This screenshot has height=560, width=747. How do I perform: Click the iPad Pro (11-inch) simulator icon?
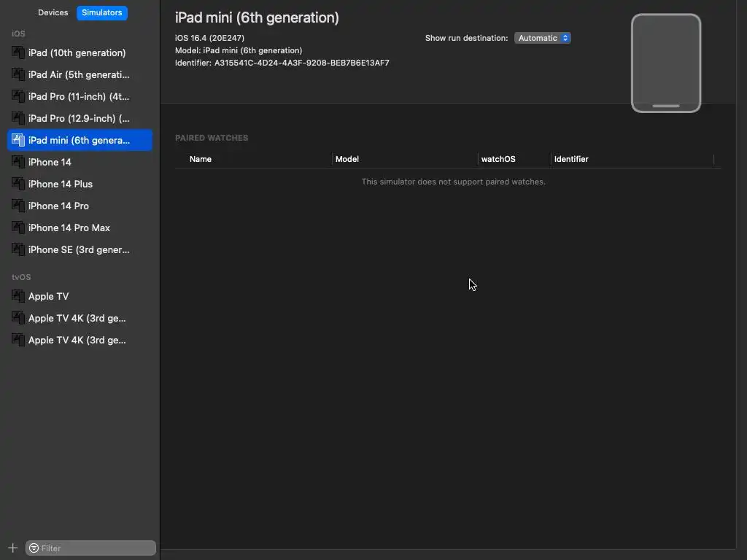pos(18,96)
